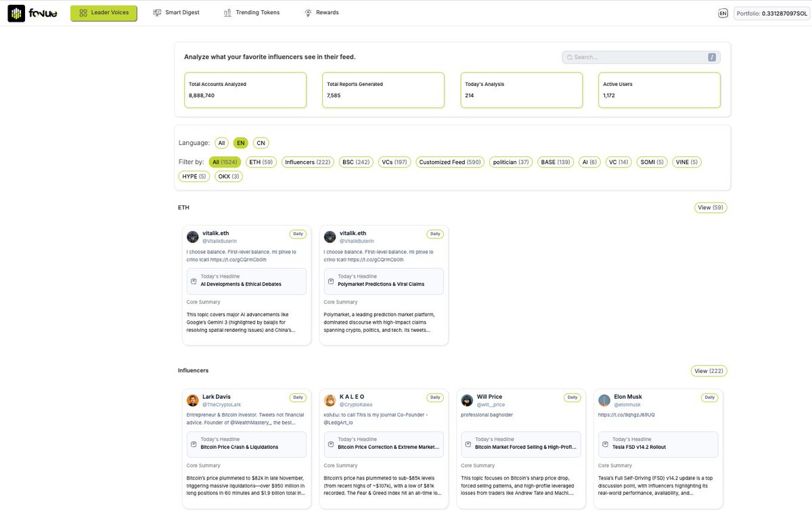Open the Leader Voices tab
The image size is (812, 518).
104,13
